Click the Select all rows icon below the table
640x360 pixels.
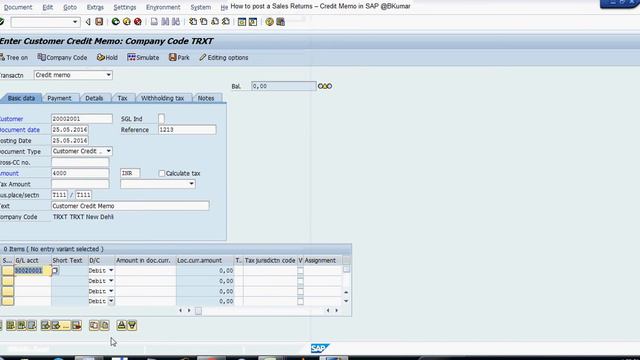coord(10,325)
